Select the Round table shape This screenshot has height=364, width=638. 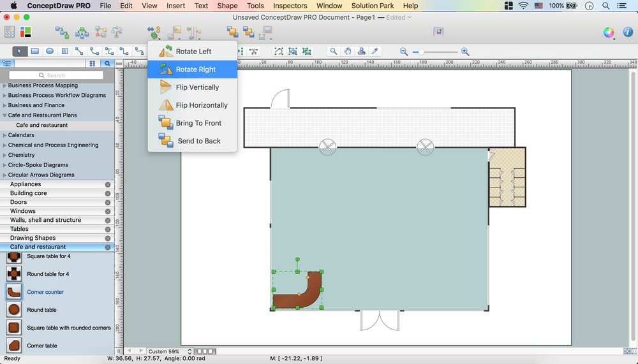[14, 310]
